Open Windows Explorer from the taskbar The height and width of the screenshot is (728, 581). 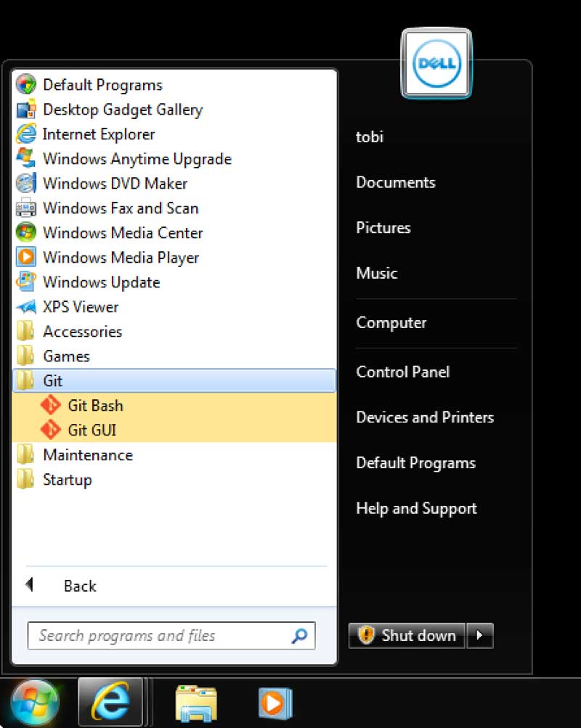click(x=195, y=703)
